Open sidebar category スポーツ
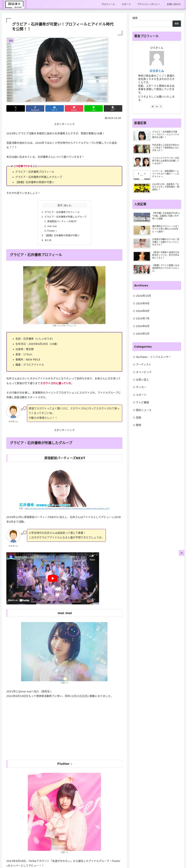 pyautogui.click(x=141, y=395)
